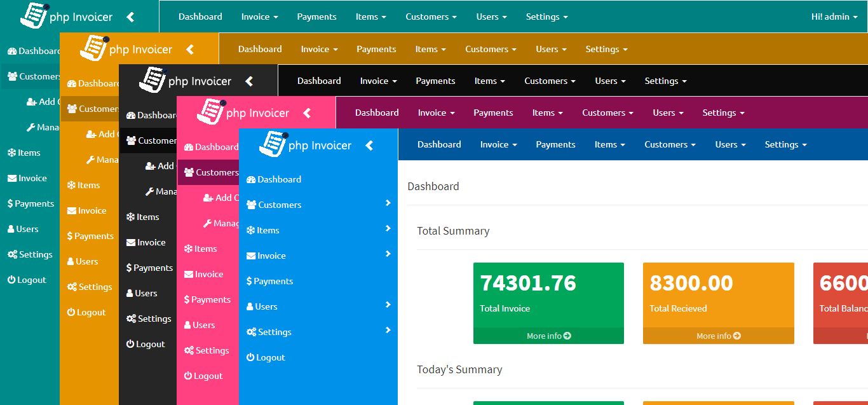Click the 8300.00 Total Recieved value

click(691, 283)
